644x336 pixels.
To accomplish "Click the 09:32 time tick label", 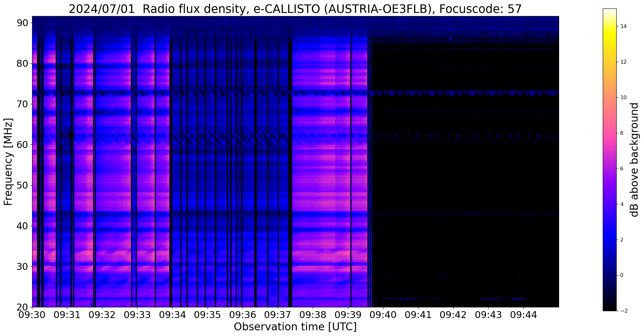I will [102, 315].
